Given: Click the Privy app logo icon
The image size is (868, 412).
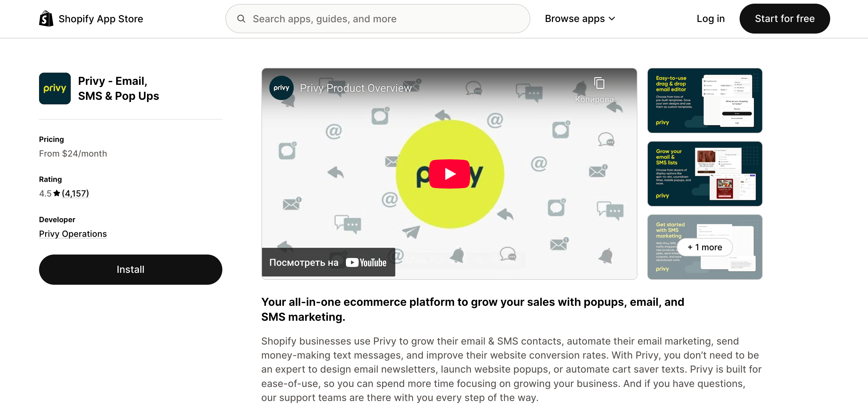Looking at the screenshot, I should (x=55, y=88).
